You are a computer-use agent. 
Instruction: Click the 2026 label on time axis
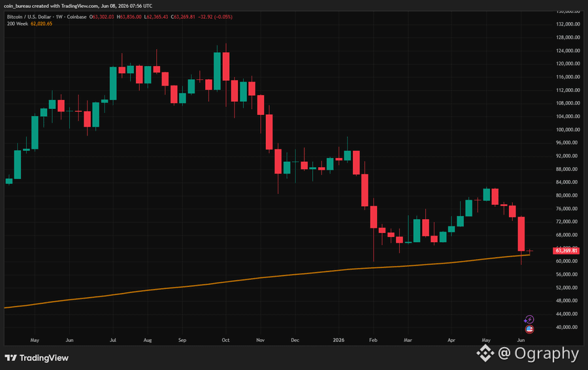click(x=338, y=340)
